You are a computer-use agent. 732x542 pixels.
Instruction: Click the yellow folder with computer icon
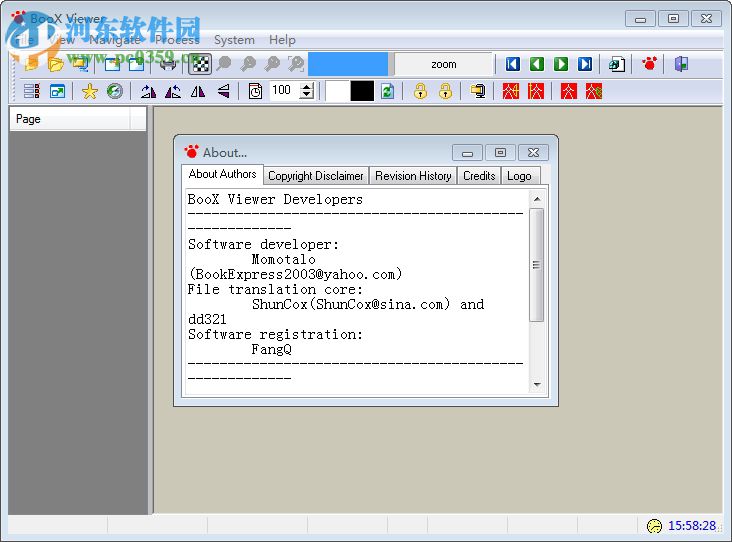[x=478, y=91]
